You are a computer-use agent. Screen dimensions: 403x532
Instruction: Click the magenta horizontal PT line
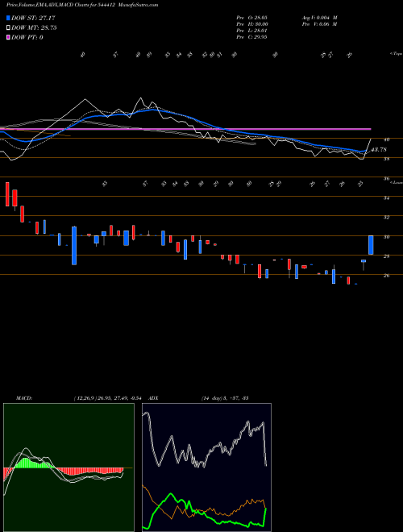point(185,129)
